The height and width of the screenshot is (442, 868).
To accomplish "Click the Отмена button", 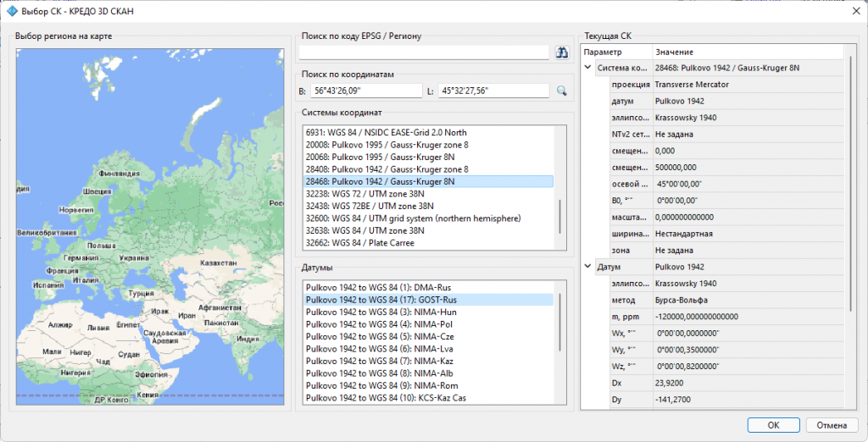I will [832, 425].
